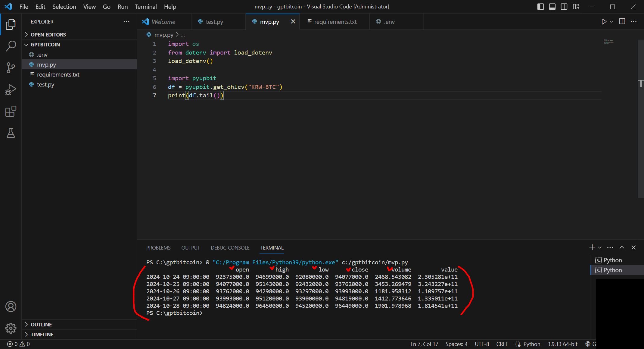
Task: Open the new terminal launch profile dropdown
Action: coord(600,248)
